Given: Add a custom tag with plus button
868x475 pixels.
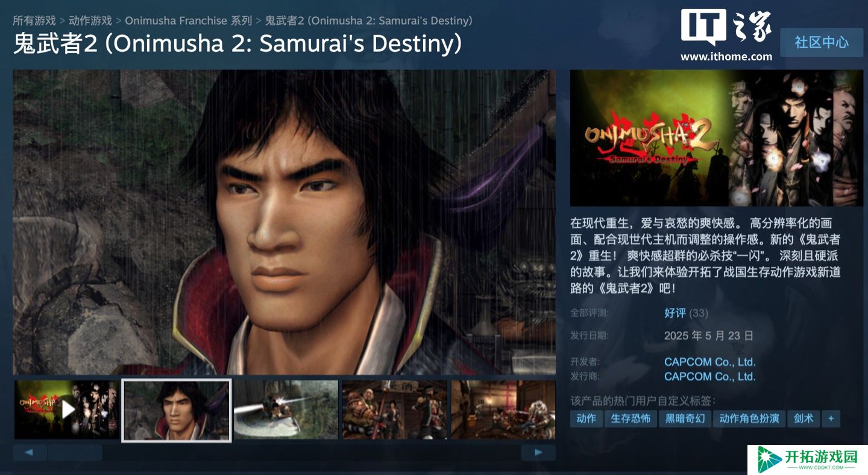Looking at the screenshot, I should [831, 418].
